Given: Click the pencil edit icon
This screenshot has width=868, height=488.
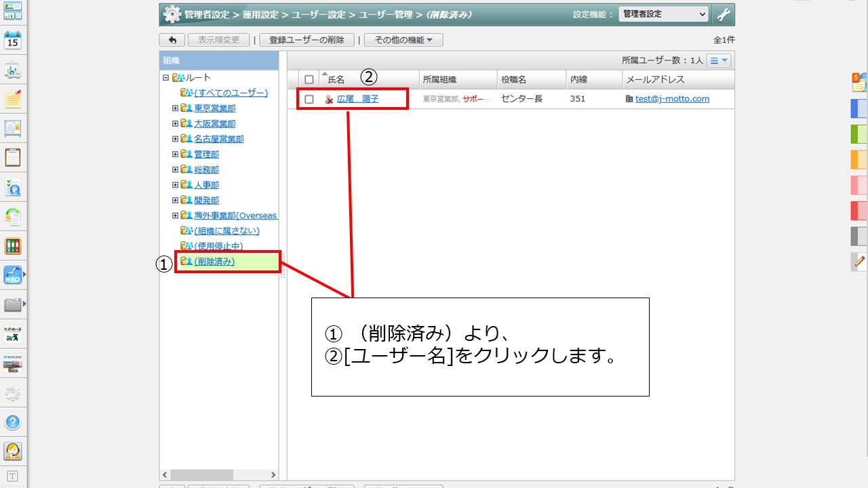Looking at the screenshot, I should pos(859,261).
